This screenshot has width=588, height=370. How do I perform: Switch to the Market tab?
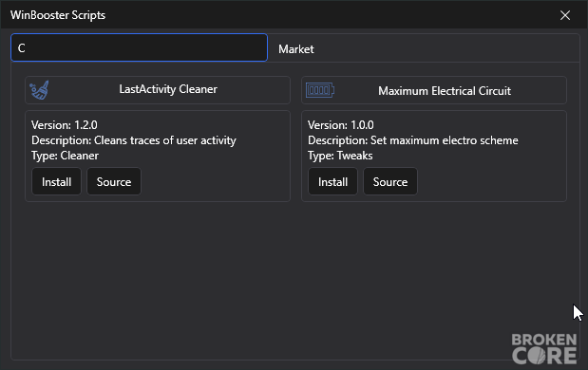tap(295, 49)
